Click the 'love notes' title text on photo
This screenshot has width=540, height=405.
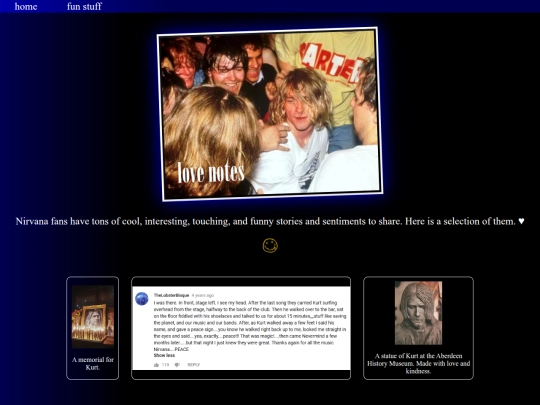pos(211,172)
